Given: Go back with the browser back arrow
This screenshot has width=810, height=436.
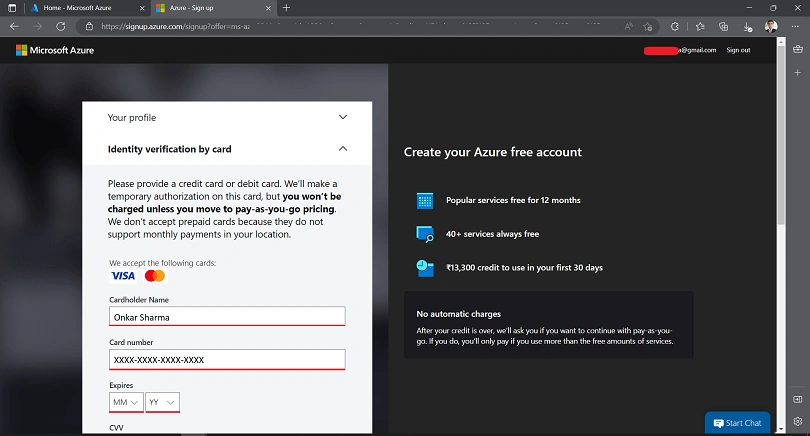Looking at the screenshot, I should pos(14,26).
